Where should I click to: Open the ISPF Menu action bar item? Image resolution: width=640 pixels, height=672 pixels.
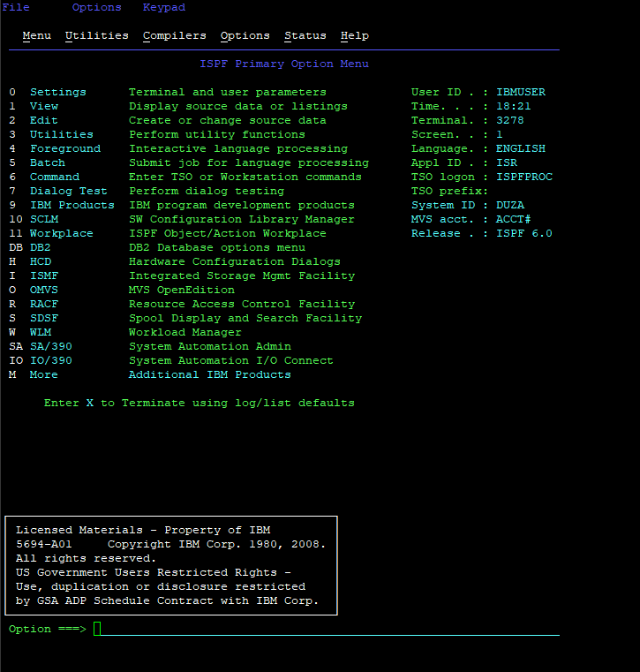[37, 35]
